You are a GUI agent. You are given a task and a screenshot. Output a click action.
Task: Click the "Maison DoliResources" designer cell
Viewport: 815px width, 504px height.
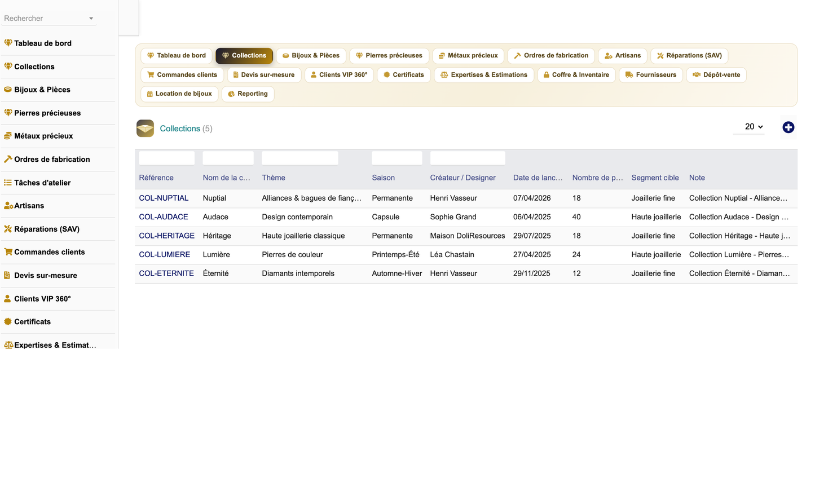click(x=467, y=236)
